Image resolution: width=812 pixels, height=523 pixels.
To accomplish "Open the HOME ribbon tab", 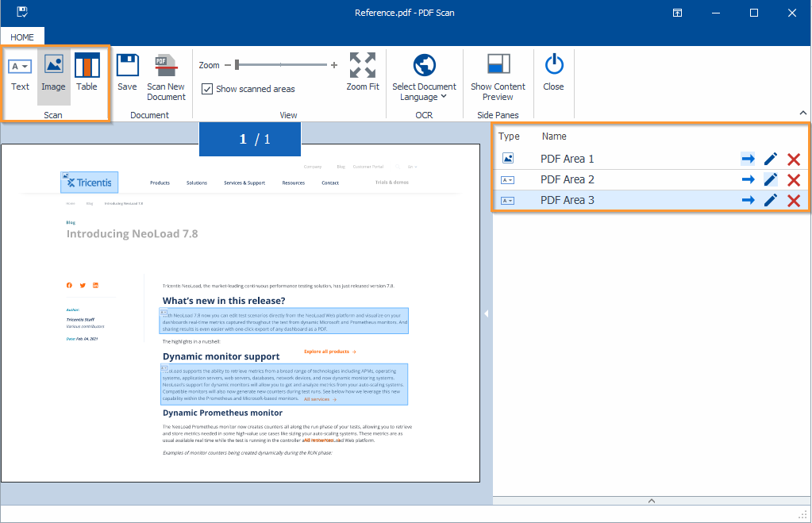I will pos(22,37).
